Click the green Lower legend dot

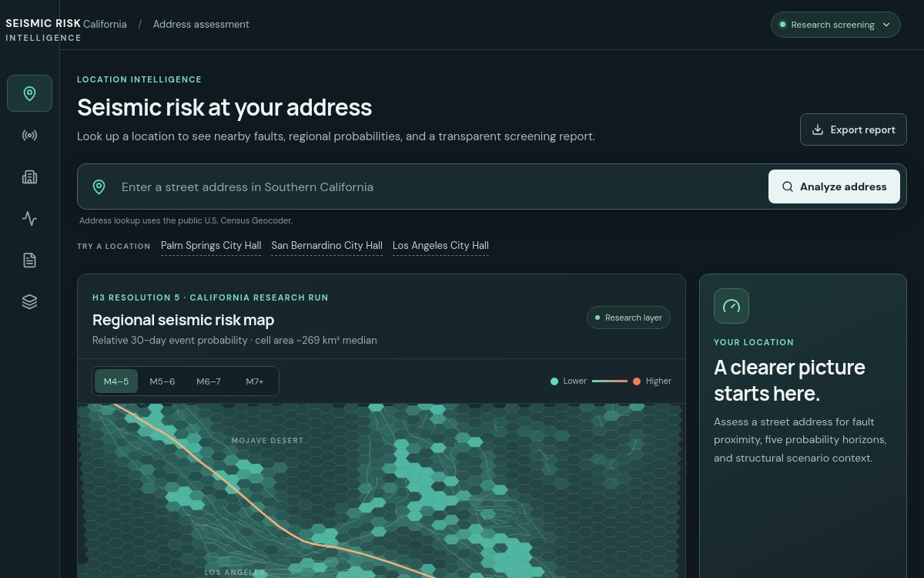[554, 381]
